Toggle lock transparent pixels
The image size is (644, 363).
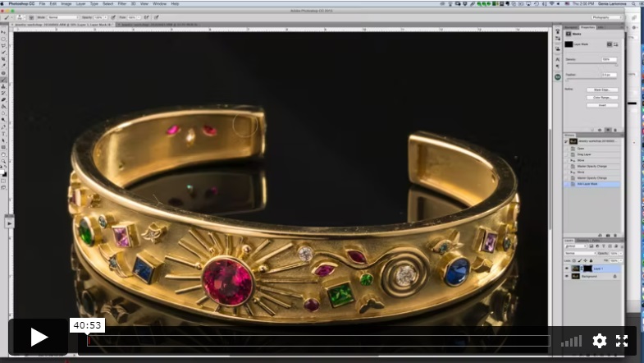574,260
